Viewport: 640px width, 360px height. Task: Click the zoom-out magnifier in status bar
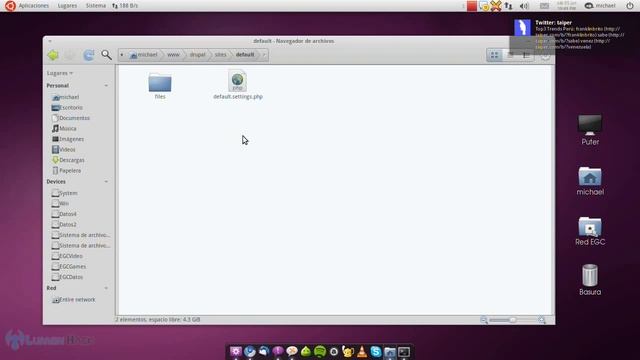(x=484, y=320)
